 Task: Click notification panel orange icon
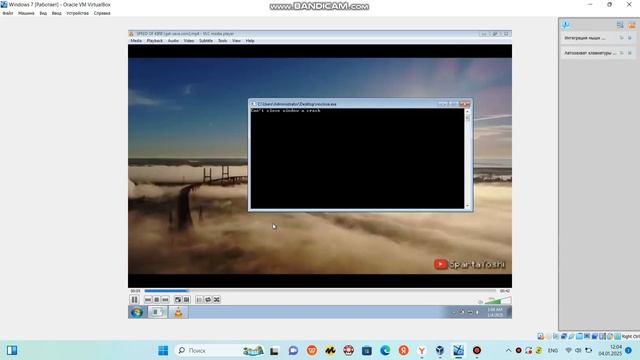click(632, 25)
